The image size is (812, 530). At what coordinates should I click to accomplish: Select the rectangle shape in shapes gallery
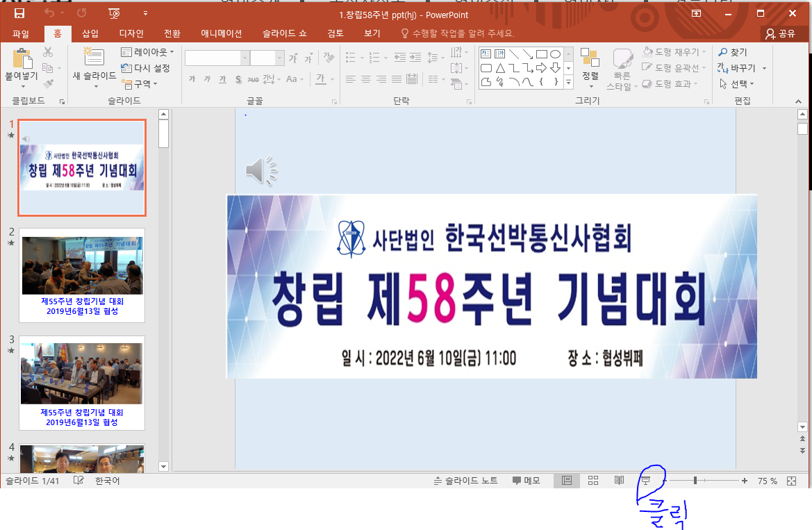point(542,54)
